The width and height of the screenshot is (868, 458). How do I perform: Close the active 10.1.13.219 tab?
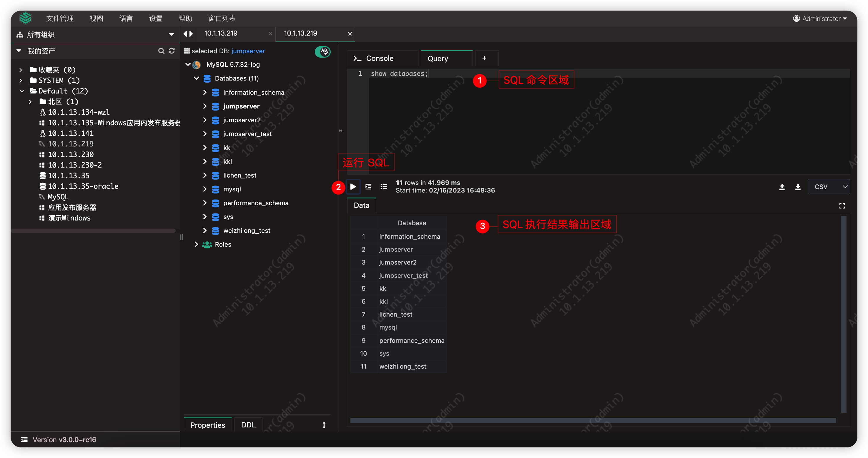tap(350, 34)
